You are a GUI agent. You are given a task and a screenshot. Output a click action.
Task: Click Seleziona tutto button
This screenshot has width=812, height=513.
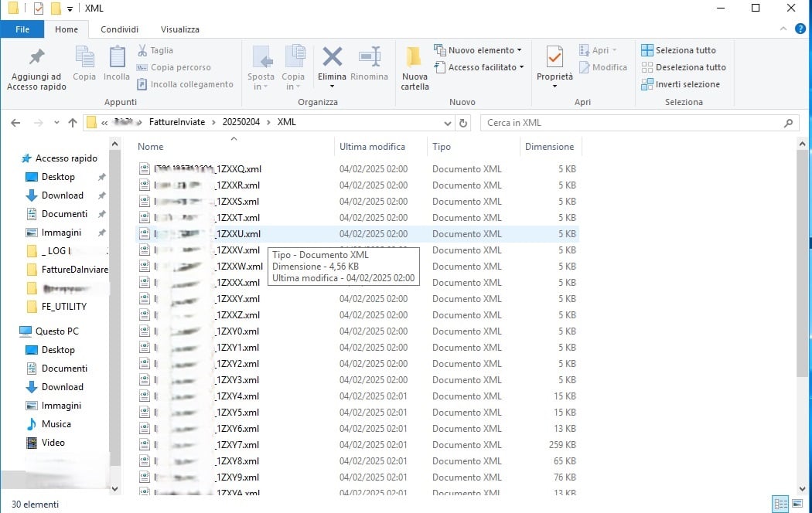point(678,50)
